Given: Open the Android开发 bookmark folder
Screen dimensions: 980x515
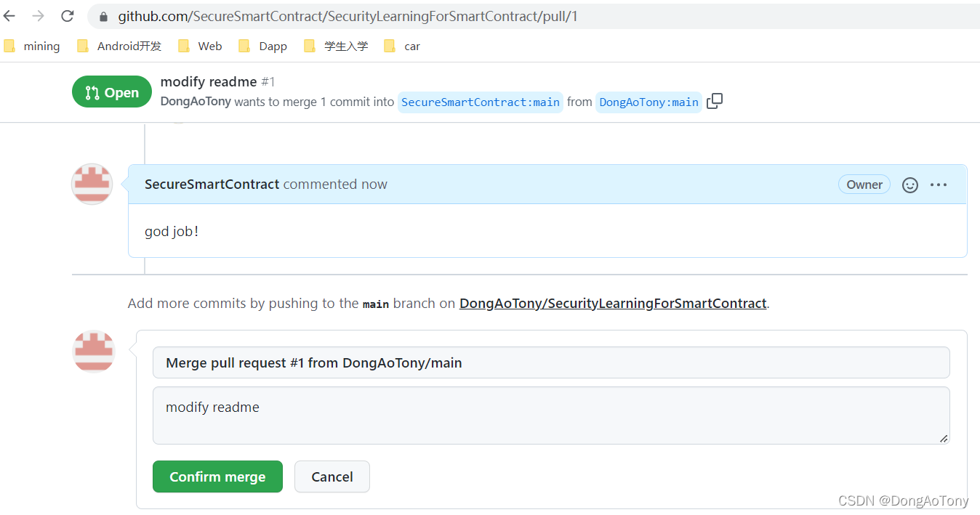Looking at the screenshot, I should [119, 46].
